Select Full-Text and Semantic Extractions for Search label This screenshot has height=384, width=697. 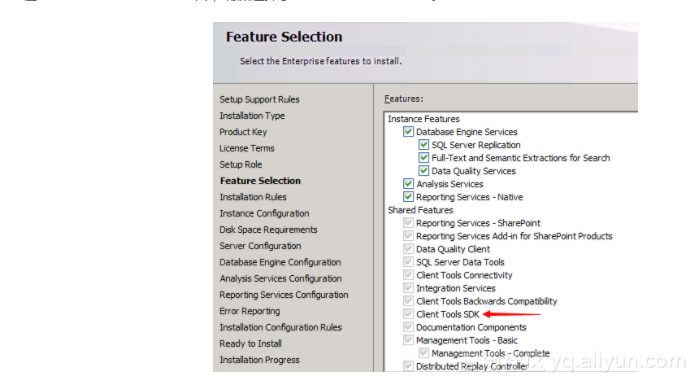coord(521,158)
